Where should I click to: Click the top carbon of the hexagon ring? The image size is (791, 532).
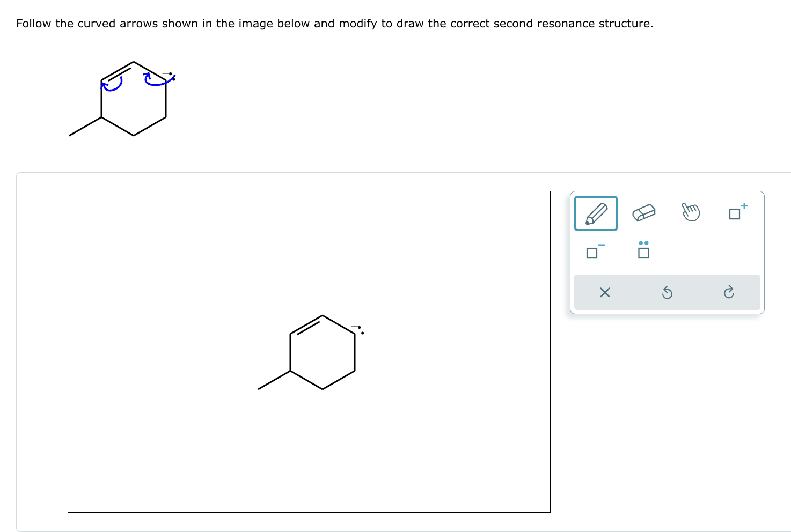[x=322, y=315]
